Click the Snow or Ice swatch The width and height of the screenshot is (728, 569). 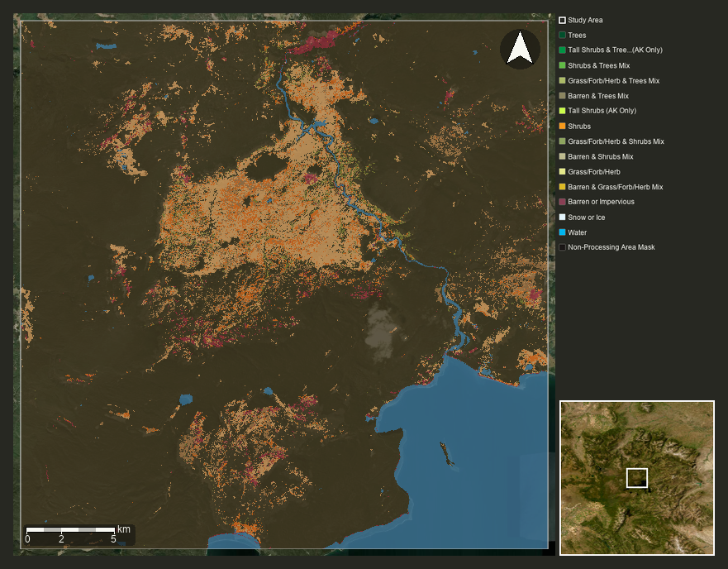click(x=562, y=217)
